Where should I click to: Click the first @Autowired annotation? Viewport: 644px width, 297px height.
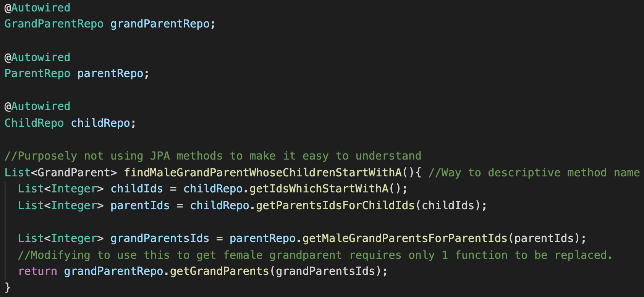point(37,8)
